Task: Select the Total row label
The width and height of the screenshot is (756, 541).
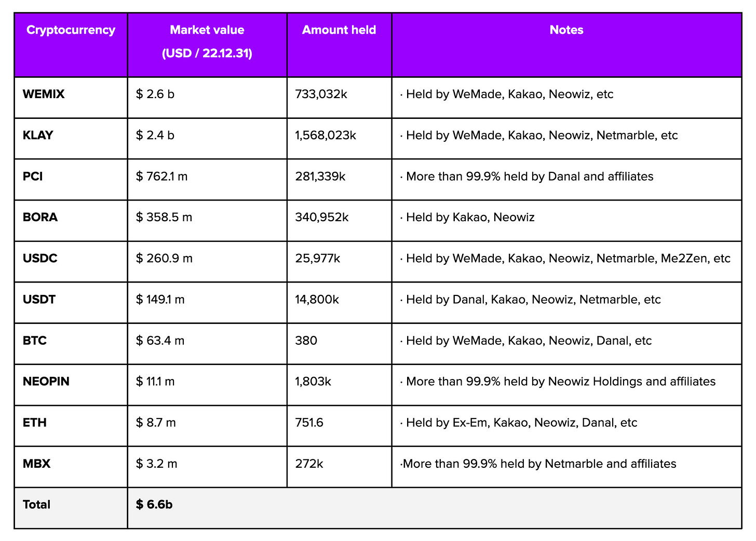Action: (x=36, y=505)
